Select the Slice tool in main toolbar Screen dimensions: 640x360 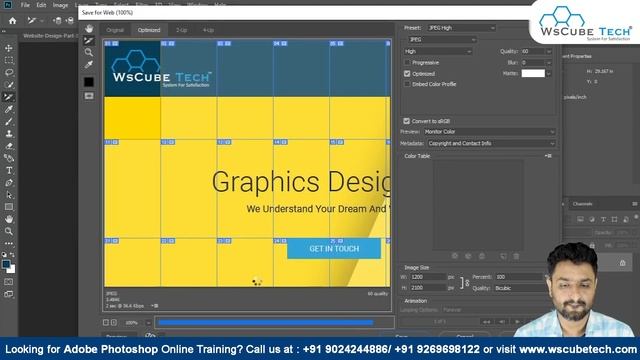click(9, 97)
